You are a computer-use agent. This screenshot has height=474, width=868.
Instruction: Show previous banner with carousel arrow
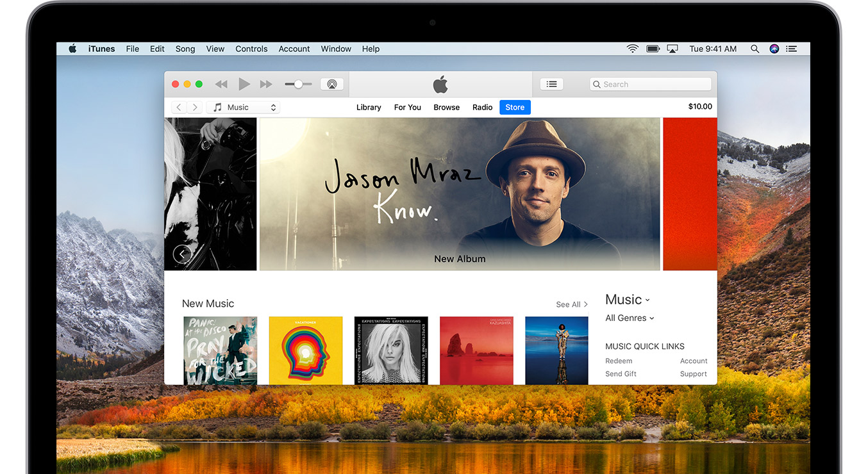click(x=182, y=254)
